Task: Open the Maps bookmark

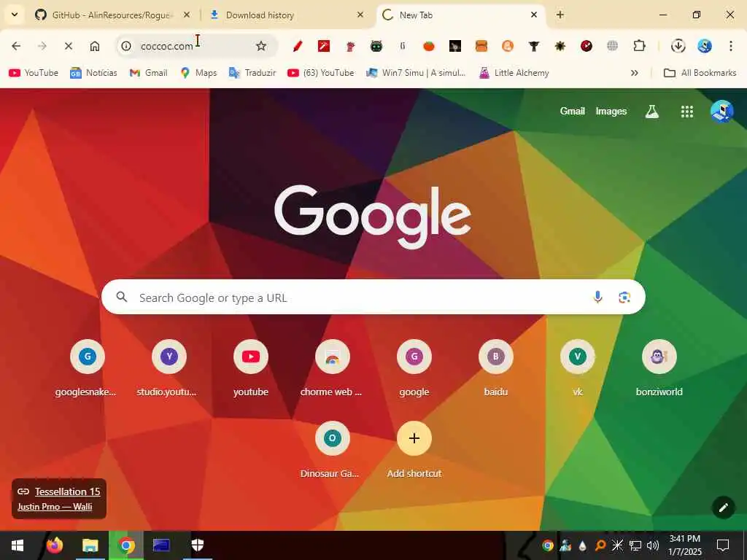Action: pyautogui.click(x=198, y=73)
